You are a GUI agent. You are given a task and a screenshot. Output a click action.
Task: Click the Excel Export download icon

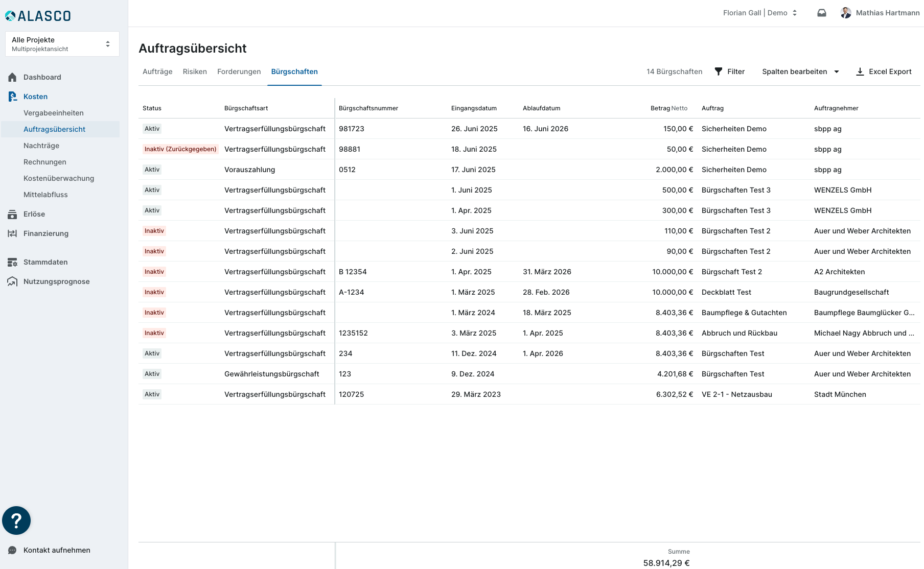[x=860, y=72]
